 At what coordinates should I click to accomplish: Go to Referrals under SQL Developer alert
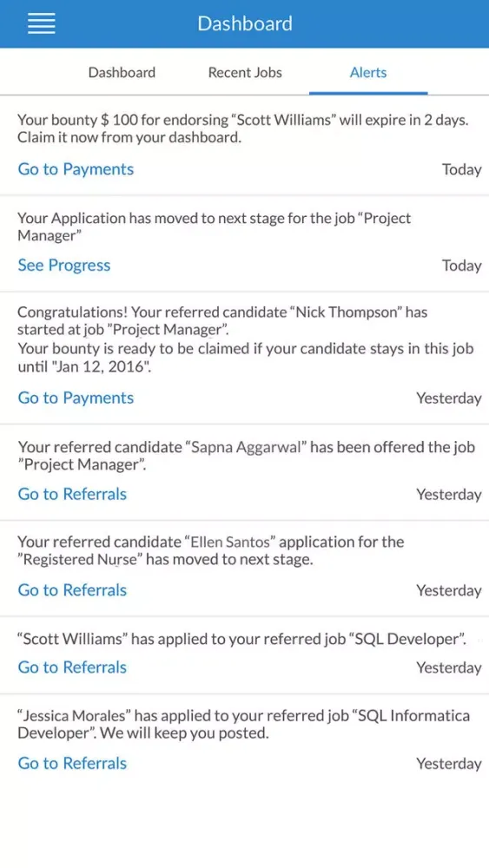pos(73,667)
